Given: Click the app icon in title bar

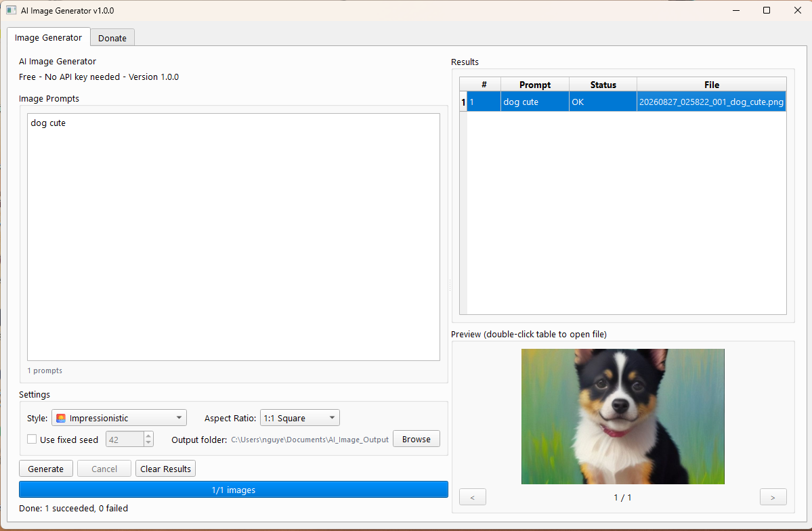Looking at the screenshot, I should coord(11,10).
